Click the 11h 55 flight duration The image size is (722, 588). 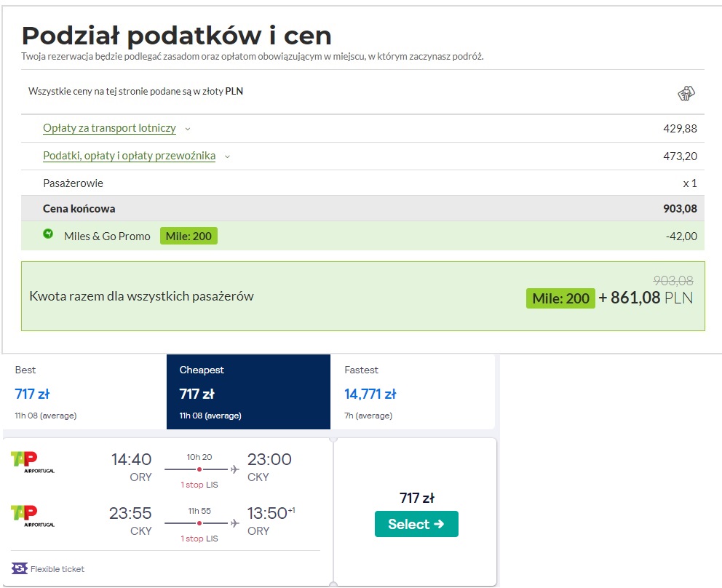tap(199, 511)
